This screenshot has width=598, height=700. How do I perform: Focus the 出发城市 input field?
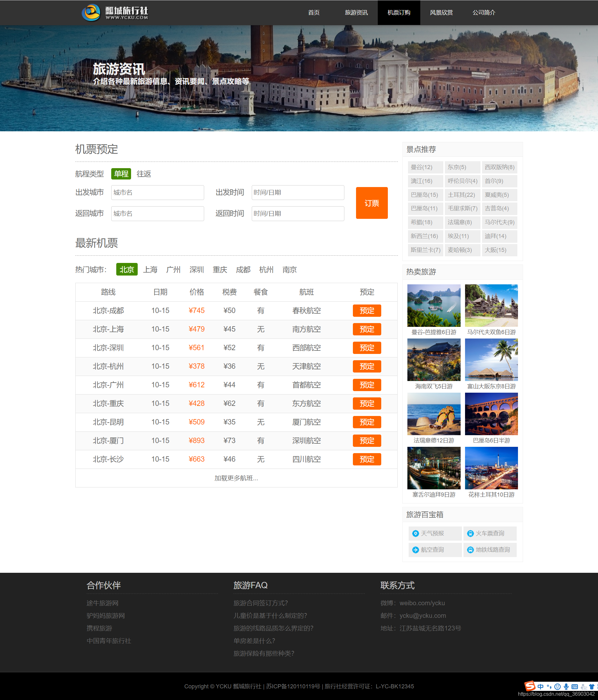[x=158, y=192]
